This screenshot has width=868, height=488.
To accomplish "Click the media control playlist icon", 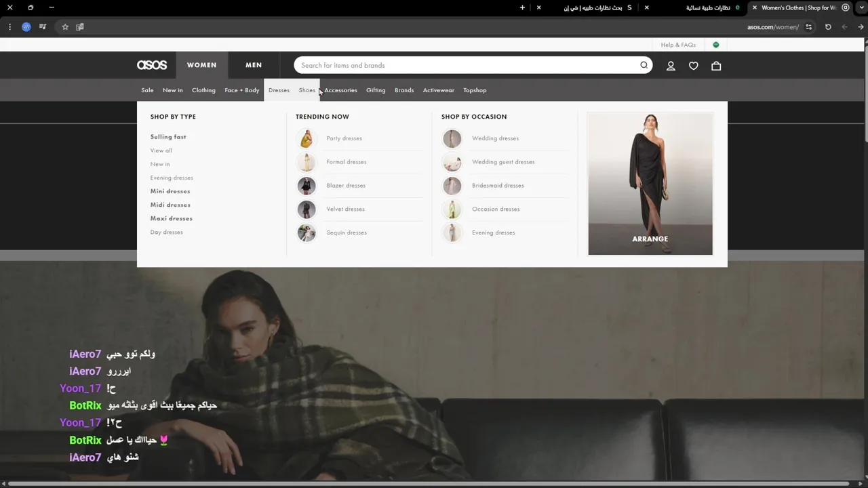I will (43, 27).
